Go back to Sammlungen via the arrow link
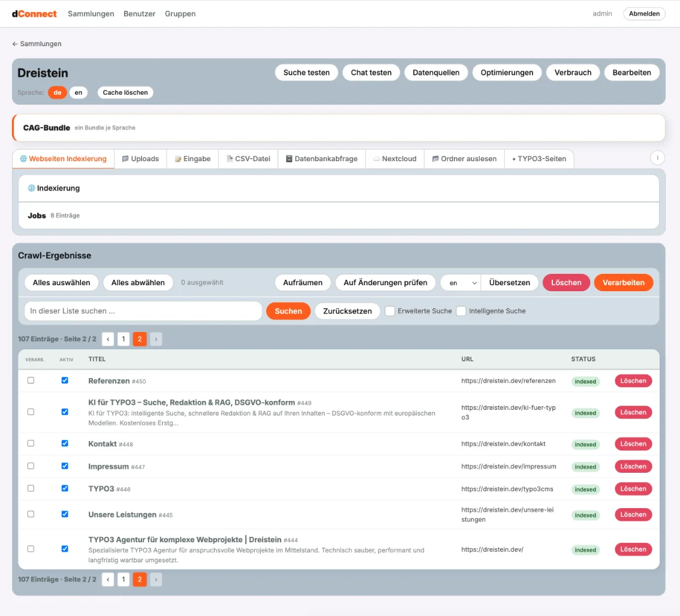 point(37,44)
